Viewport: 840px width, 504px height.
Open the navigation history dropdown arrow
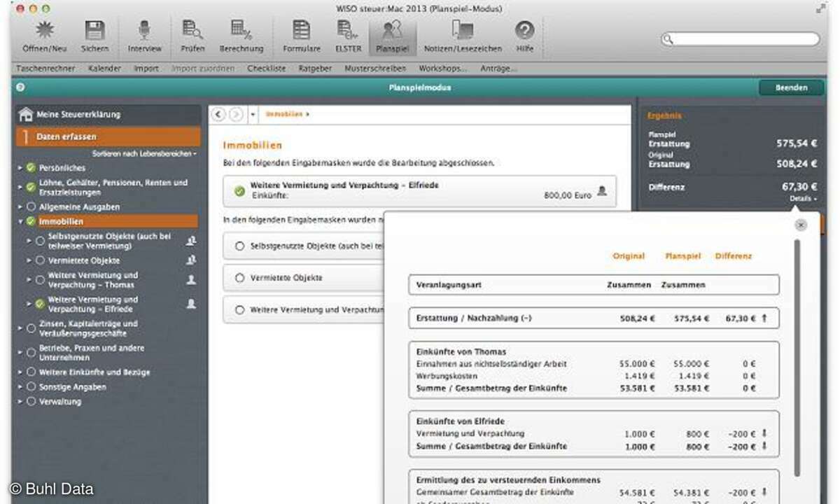(x=253, y=114)
